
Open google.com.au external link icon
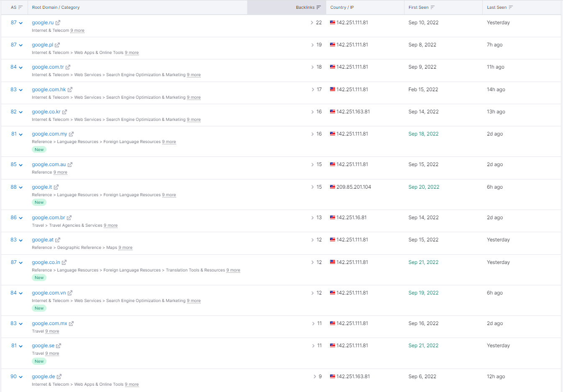click(70, 164)
